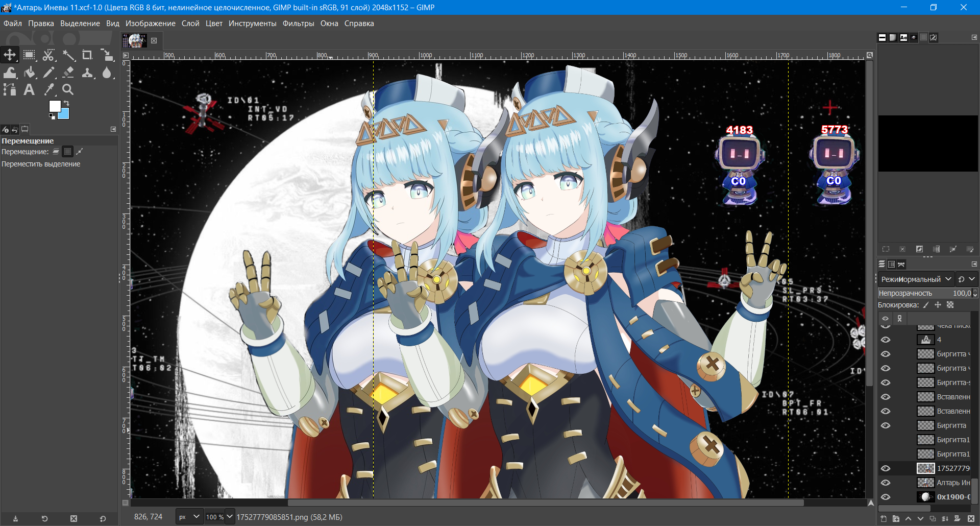Screen dimensions: 980x526
Task: Select the Bucket Fill tool
Action: pyautogui.click(x=29, y=73)
